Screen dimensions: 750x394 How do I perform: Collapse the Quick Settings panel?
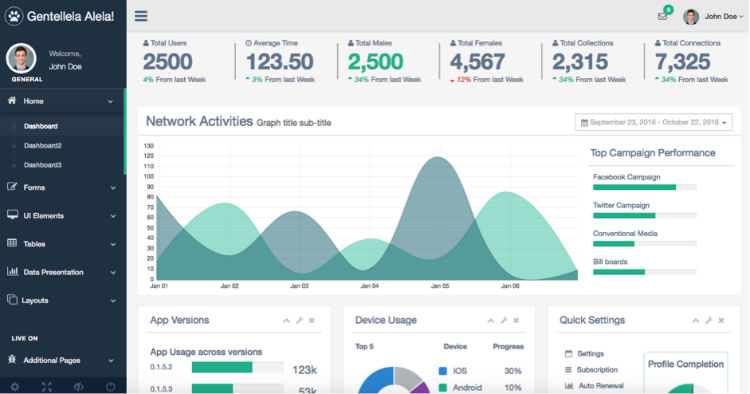point(695,320)
